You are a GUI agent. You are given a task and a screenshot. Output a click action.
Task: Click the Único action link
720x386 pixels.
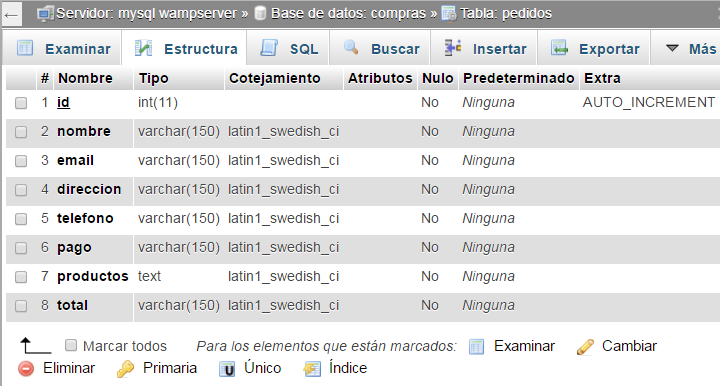tap(262, 368)
